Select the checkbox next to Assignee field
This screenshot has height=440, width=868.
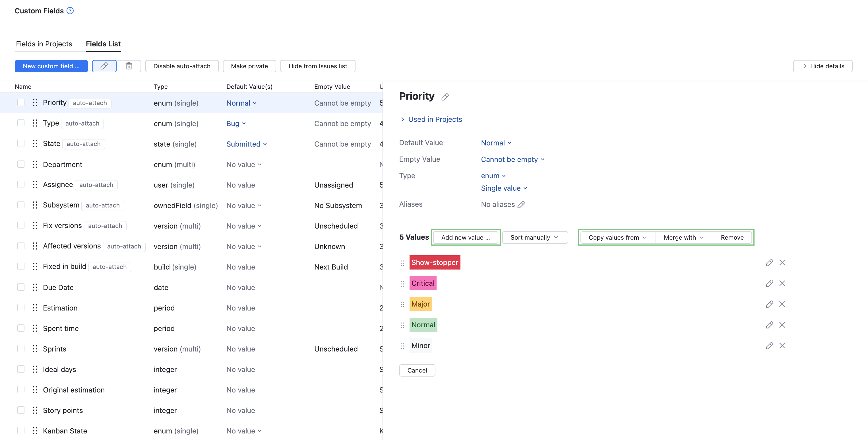click(x=21, y=184)
